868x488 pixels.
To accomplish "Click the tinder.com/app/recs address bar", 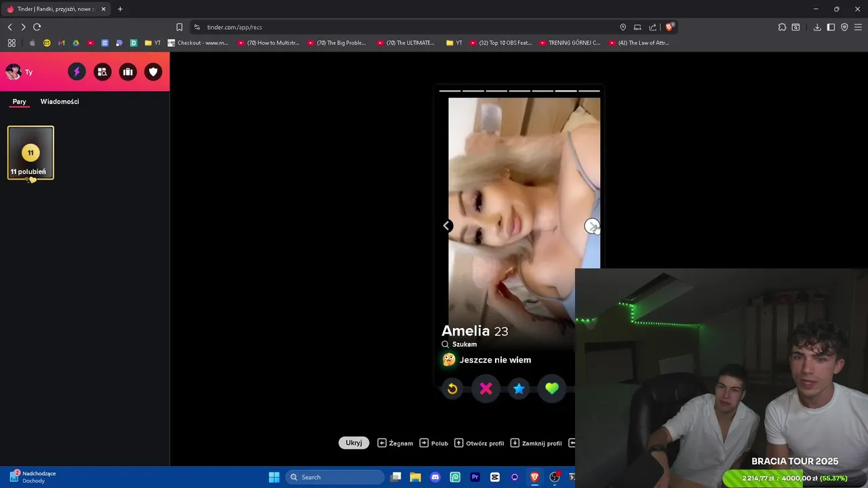I will 407,27.
